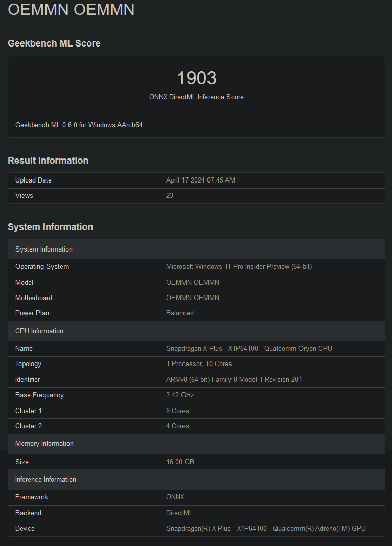
Task: Select the Result Information heading
Action: tap(48, 161)
